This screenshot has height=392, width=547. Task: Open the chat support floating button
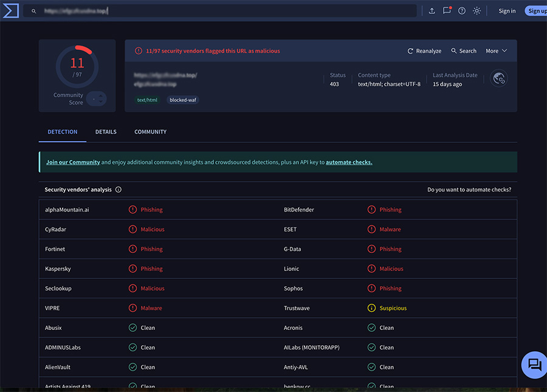click(534, 365)
